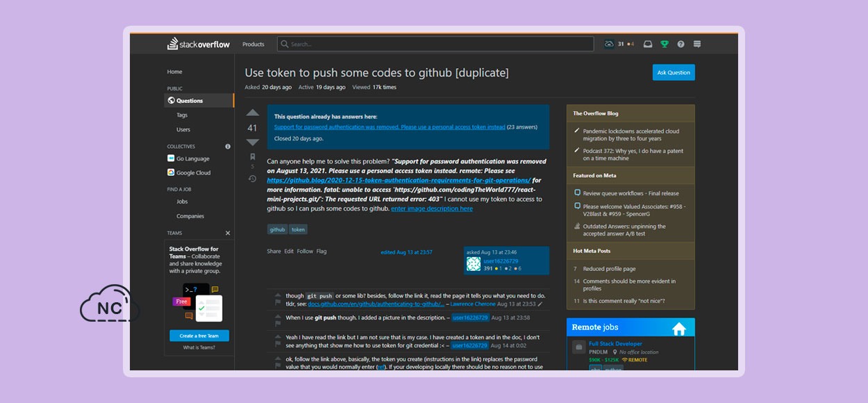Click 'What is Teams?' link
Image resolution: width=868 pixels, height=403 pixels.
point(199,347)
